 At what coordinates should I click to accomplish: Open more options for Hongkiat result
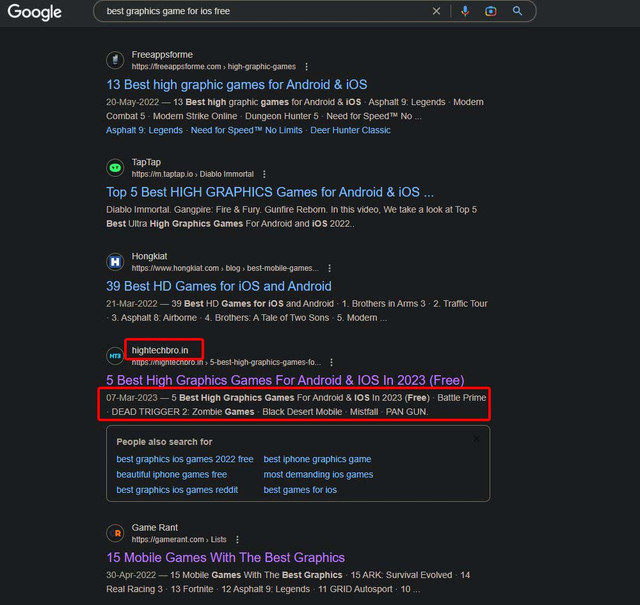click(329, 268)
